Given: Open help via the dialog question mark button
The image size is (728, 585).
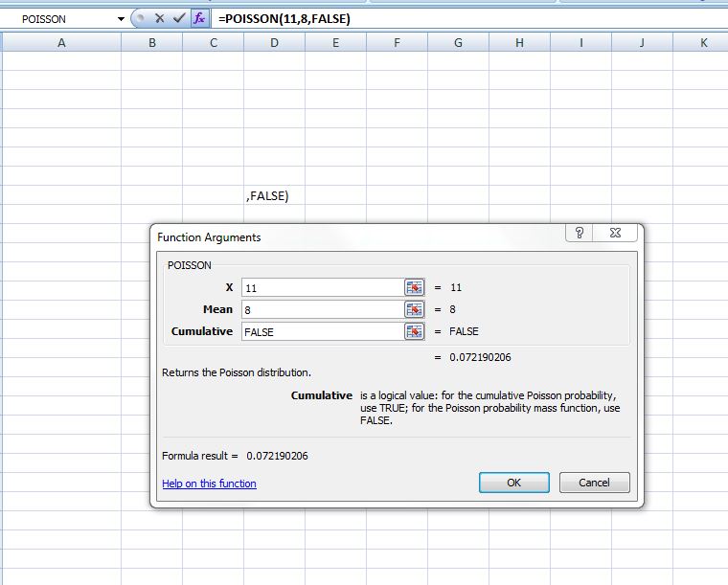Looking at the screenshot, I should point(580,234).
